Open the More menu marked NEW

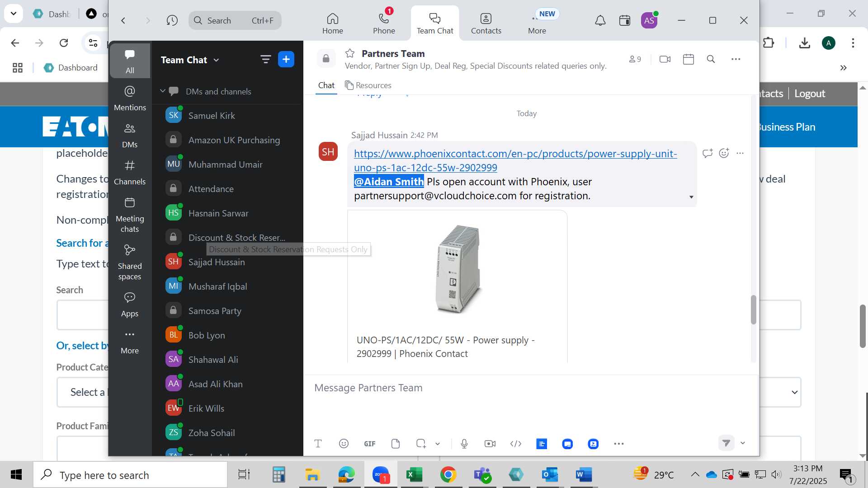click(537, 23)
